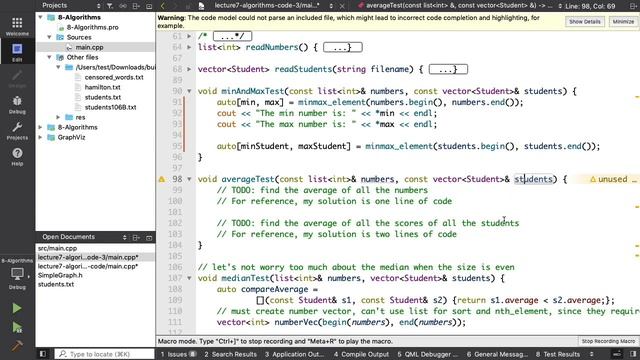Open QML Debugger console pane
This screenshot has width=640, height=360.
pos(428,354)
